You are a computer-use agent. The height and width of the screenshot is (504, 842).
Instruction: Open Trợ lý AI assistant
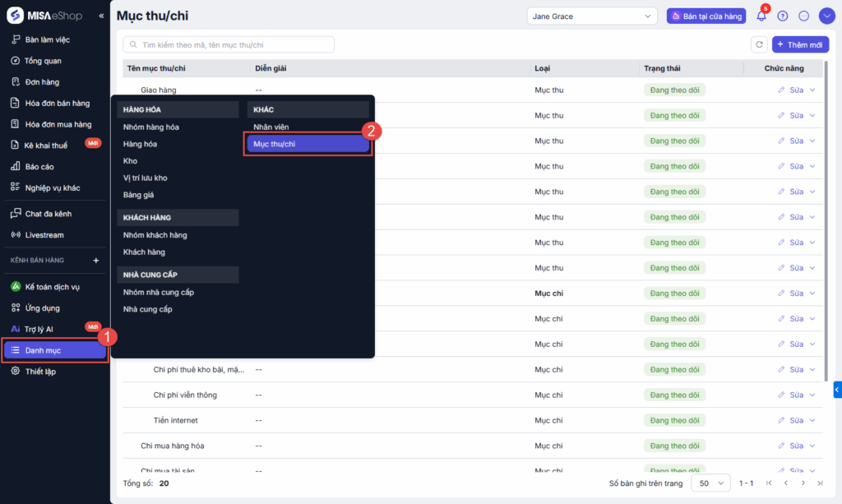click(39, 329)
